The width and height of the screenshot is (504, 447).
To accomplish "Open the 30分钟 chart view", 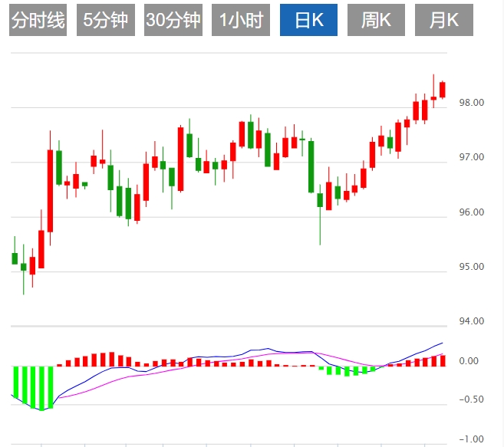I will [x=173, y=20].
